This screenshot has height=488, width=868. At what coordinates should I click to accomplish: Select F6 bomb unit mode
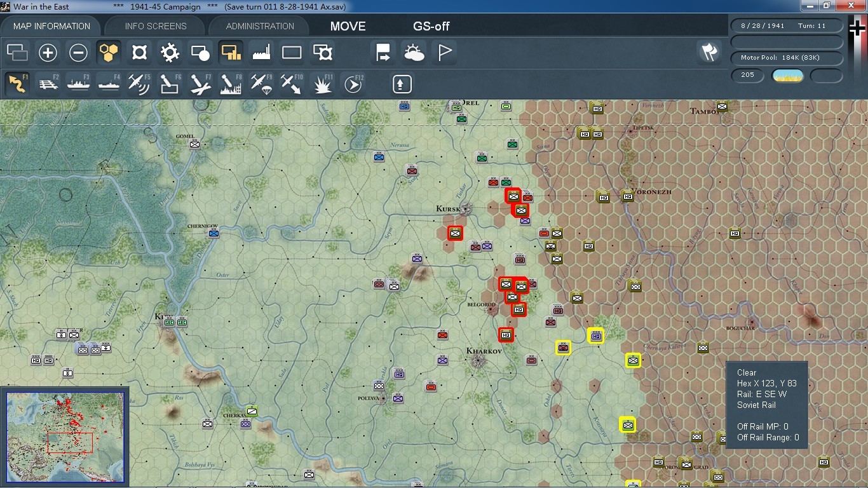click(170, 84)
